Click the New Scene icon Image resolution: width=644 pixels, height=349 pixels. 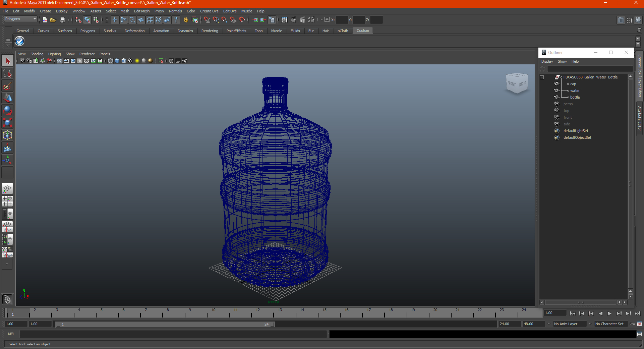click(x=45, y=20)
